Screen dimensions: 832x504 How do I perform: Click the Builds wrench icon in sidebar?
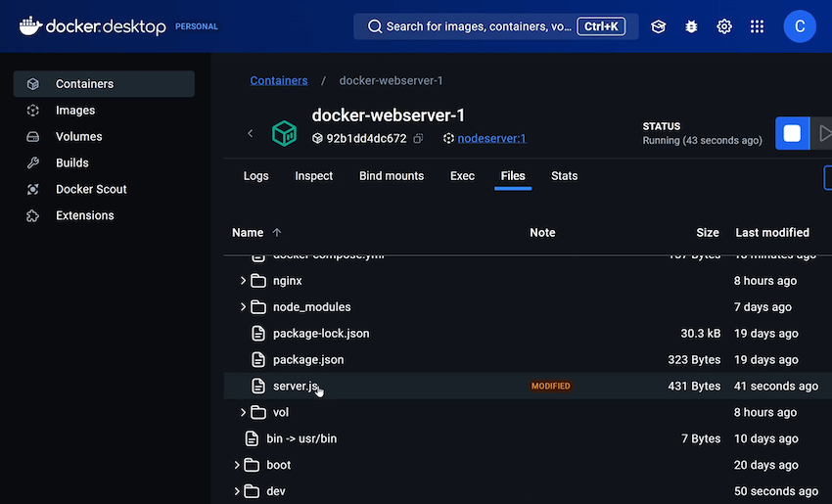[33, 162]
